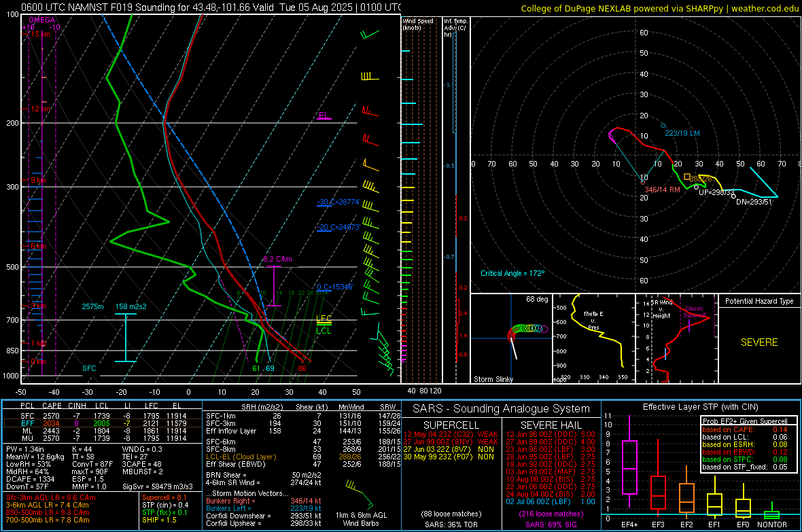The width and height of the screenshot is (802, 532).
Task: Click the DCAPE = 1334 value
Action: coord(30,479)
